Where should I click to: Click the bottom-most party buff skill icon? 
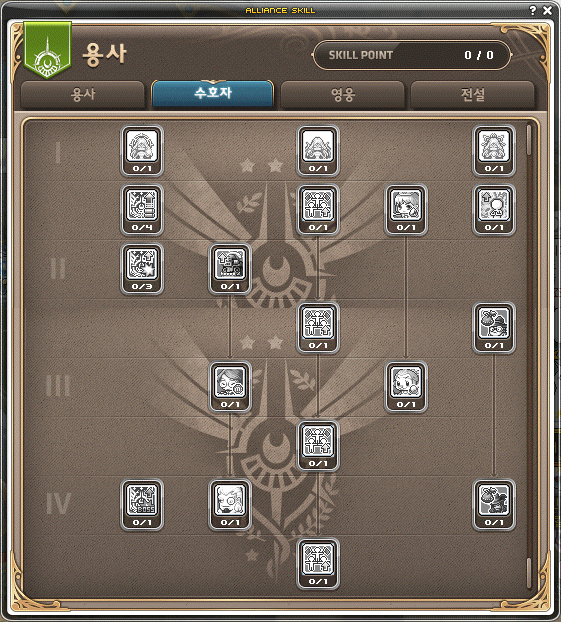click(x=318, y=564)
